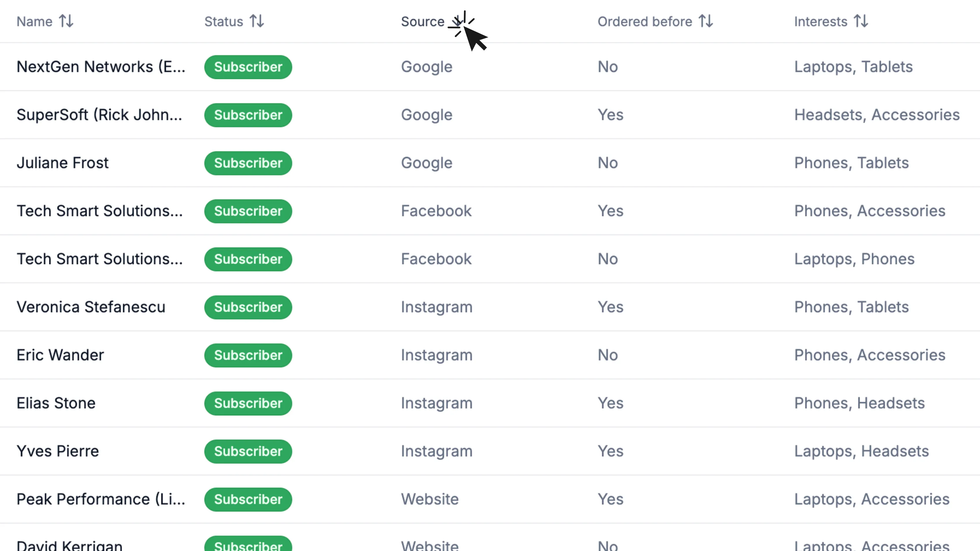Open Peak Performance contact entry
The image size is (980, 551).
pos(101,499)
